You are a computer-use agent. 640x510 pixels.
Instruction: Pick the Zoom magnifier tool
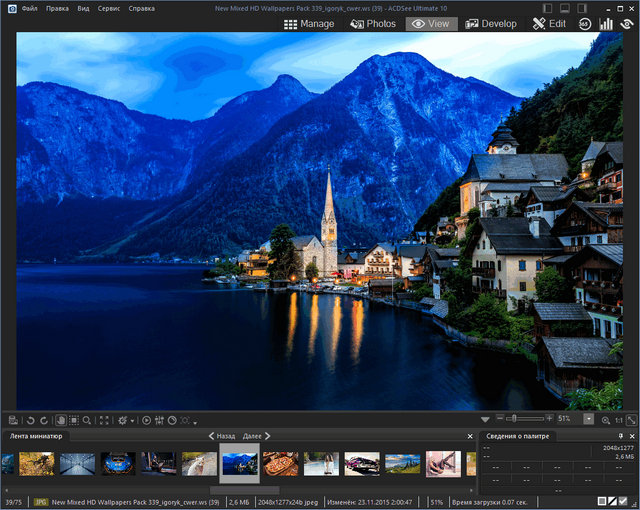[88, 421]
